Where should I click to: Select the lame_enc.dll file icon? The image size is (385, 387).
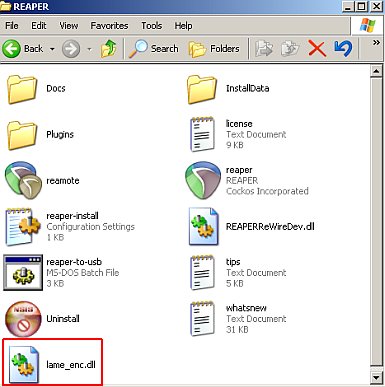[x=24, y=364]
